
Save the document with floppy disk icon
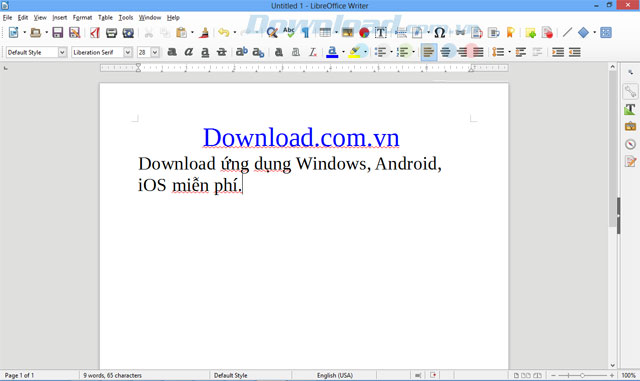[x=58, y=32]
